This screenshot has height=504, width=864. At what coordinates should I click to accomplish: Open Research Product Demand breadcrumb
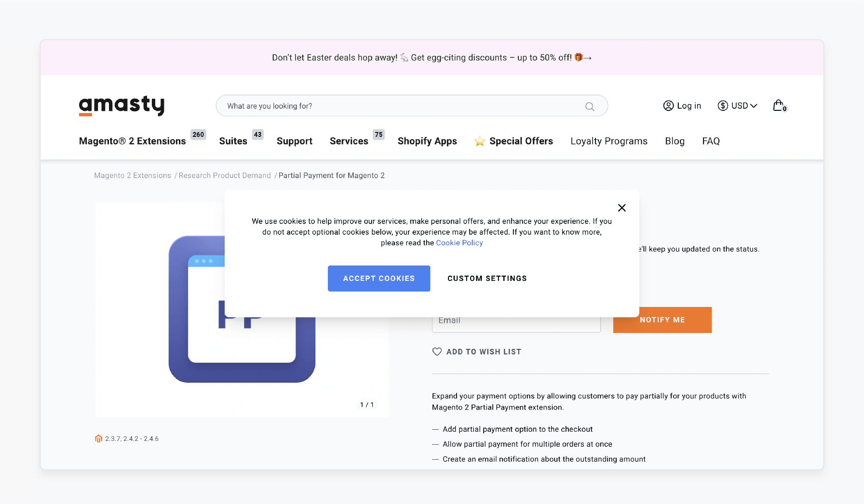click(225, 175)
